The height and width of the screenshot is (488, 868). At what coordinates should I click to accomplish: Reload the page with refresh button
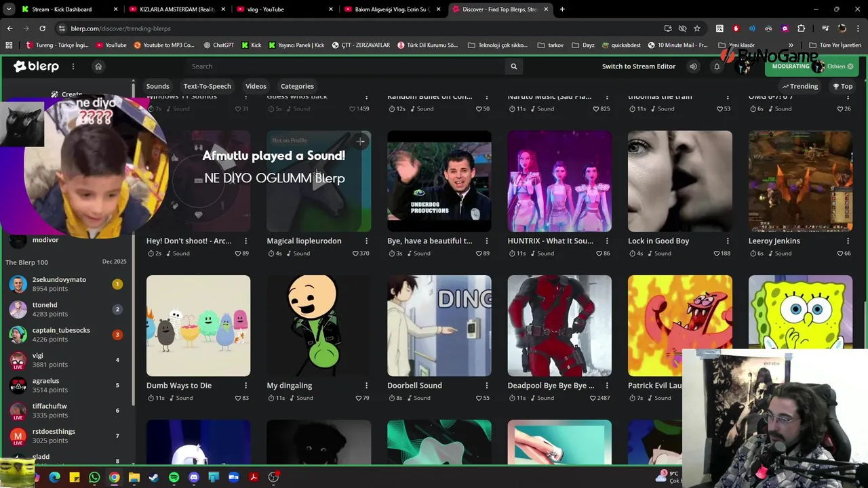coord(42,28)
